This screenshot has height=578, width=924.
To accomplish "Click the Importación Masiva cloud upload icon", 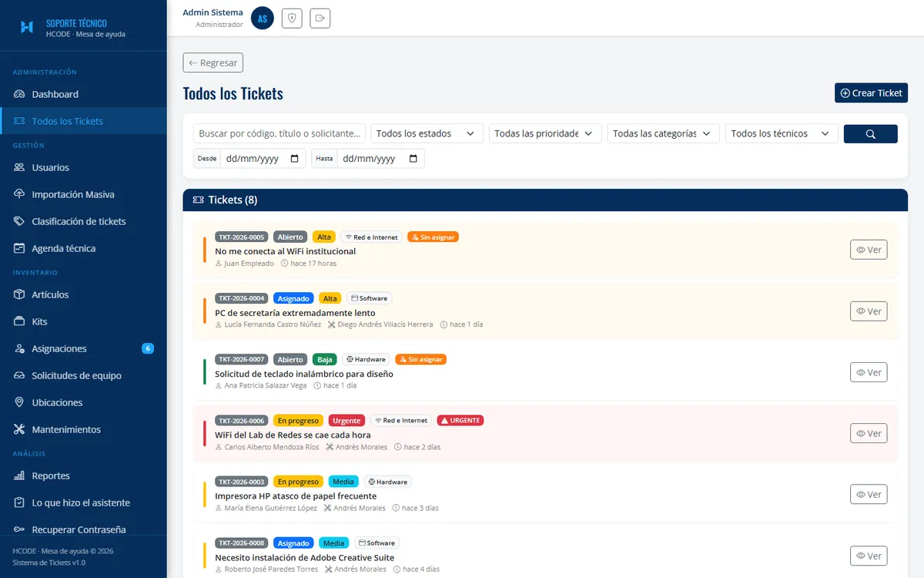I will pyautogui.click(x=19, y=194).
